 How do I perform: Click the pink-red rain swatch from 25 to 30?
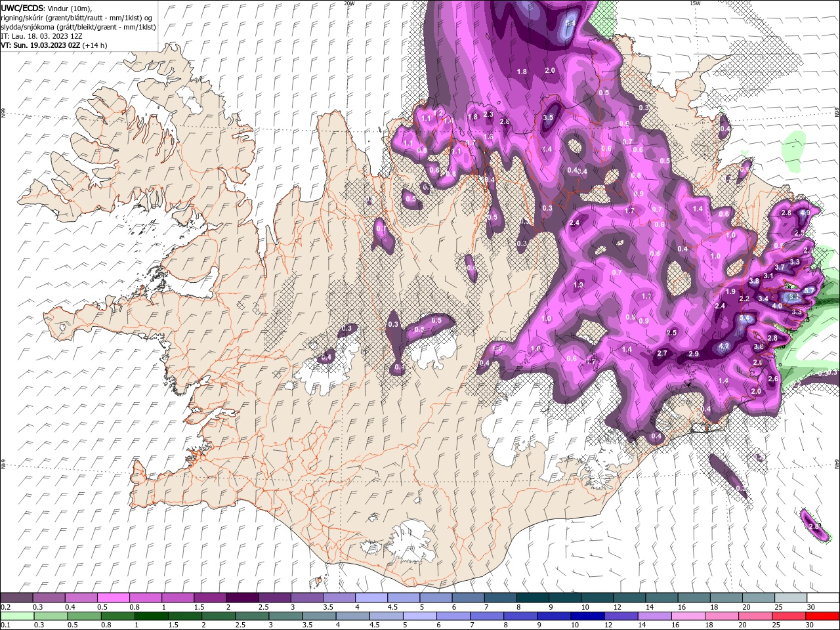(789, 616)
